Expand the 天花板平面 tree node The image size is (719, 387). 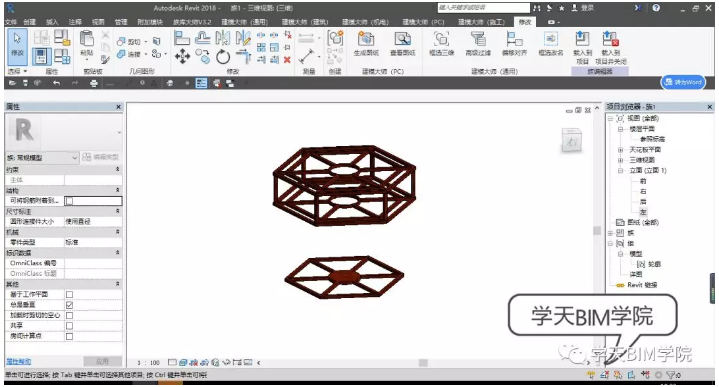point(620,150)
